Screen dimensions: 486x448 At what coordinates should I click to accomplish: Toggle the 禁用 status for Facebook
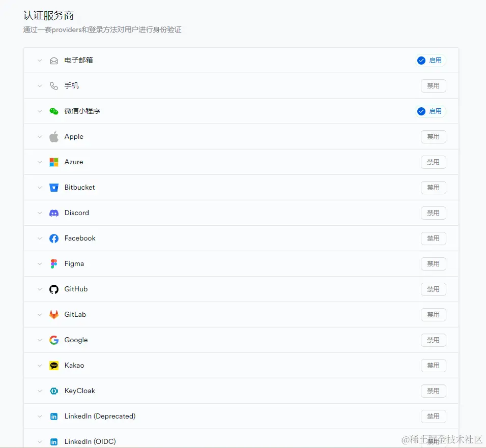[433, 238]
